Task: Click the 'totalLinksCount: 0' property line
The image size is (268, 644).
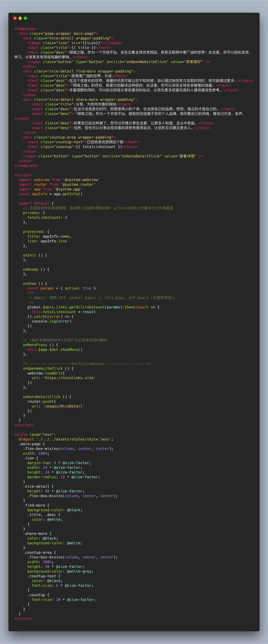Action: click(47, 218)
